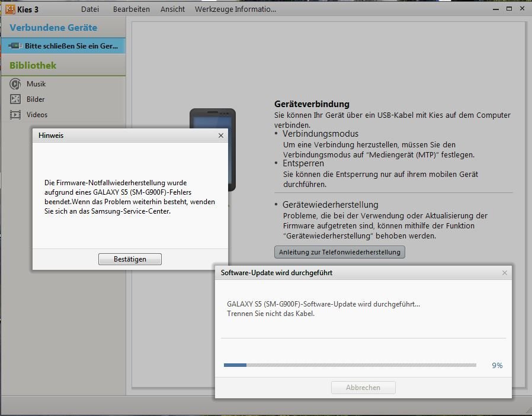
Task: Click the Bibliothek heading
Action: tap(33, 65)
